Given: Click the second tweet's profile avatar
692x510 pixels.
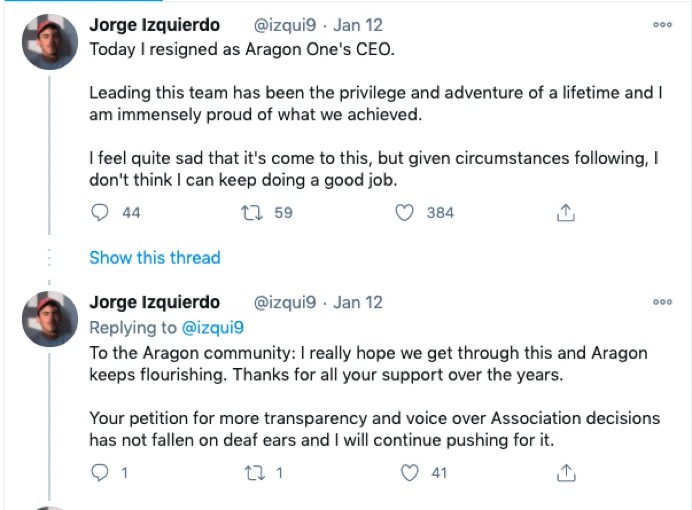Looking at the screenshot, I should [x=49, y=318].
